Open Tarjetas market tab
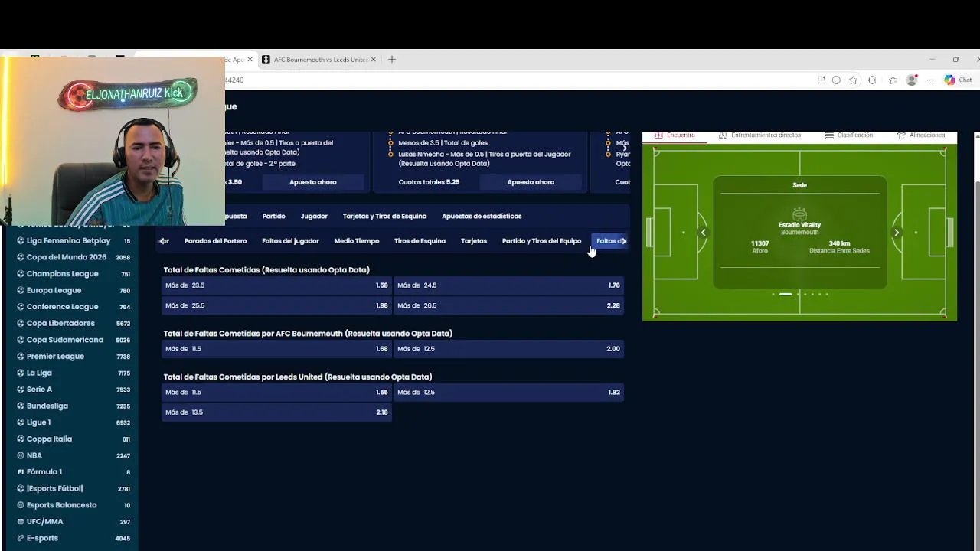The image size is (980, 551). pos(474,241)
